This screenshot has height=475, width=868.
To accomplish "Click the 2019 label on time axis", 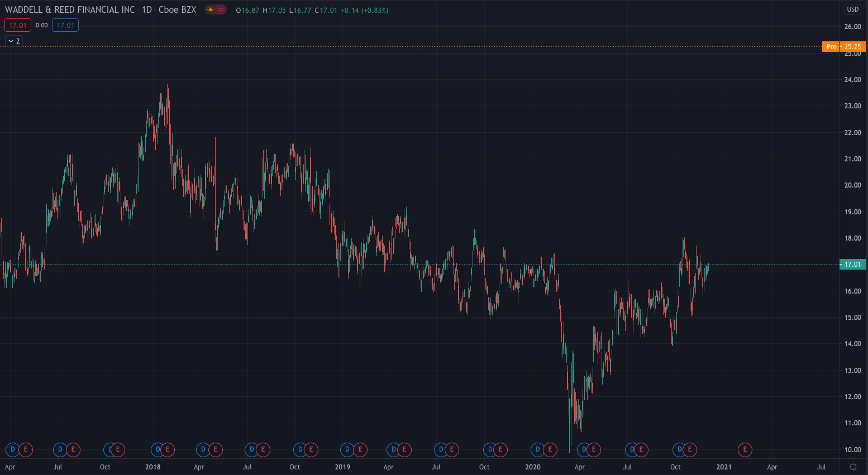I will [x=342, y=467].
